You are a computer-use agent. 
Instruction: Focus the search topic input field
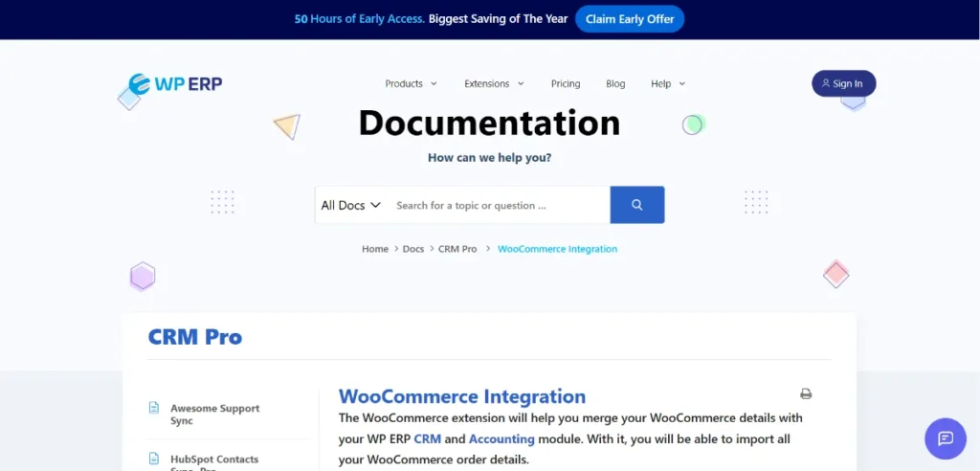[498, 205]
